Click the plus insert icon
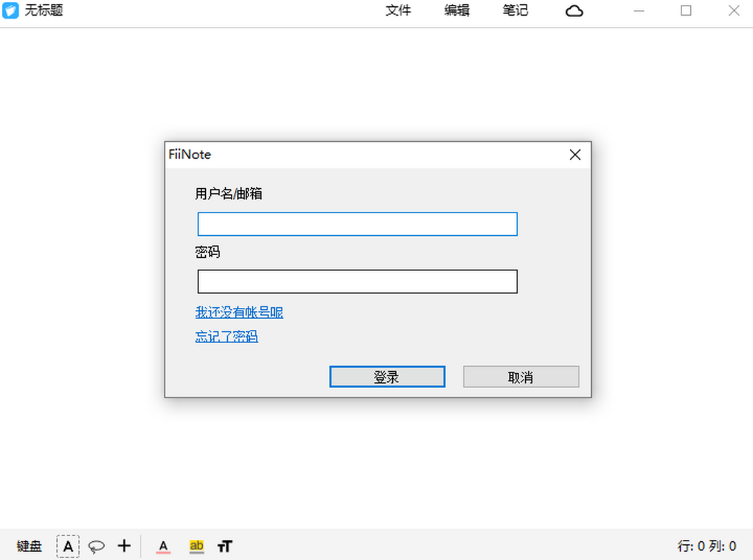The width and height of the screenshot is (753, 560). point(124,546)
